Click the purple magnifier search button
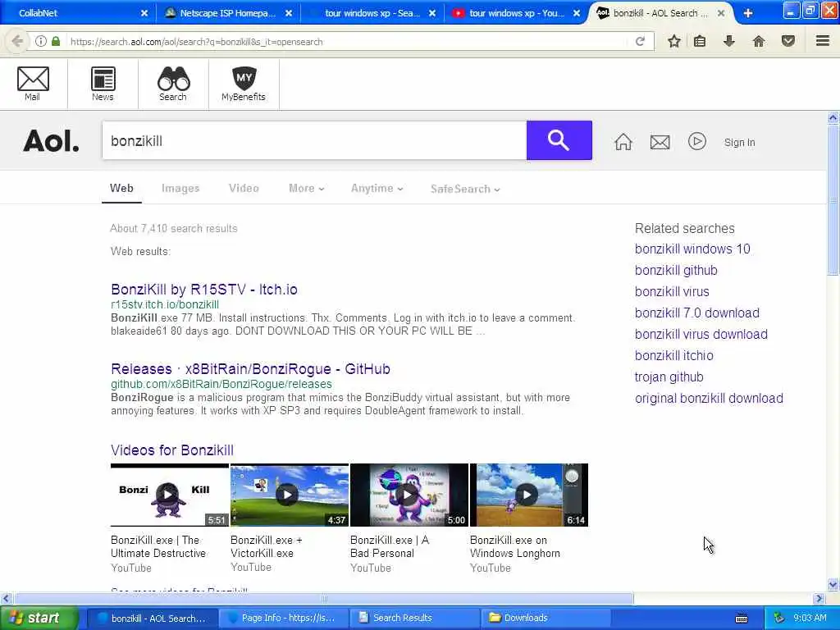The width and height of the screenshot is (840, 630). click(x=559, y=140)
